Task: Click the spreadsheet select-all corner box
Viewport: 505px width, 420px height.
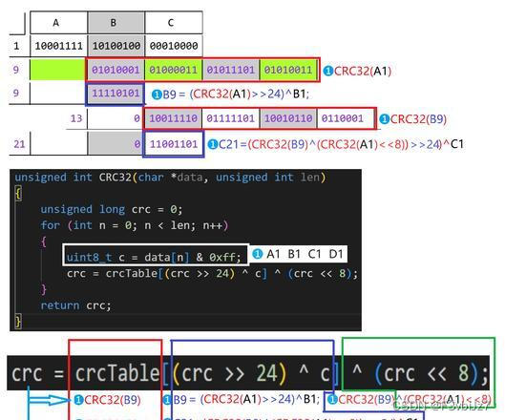Action: click(x=17, y=23)
